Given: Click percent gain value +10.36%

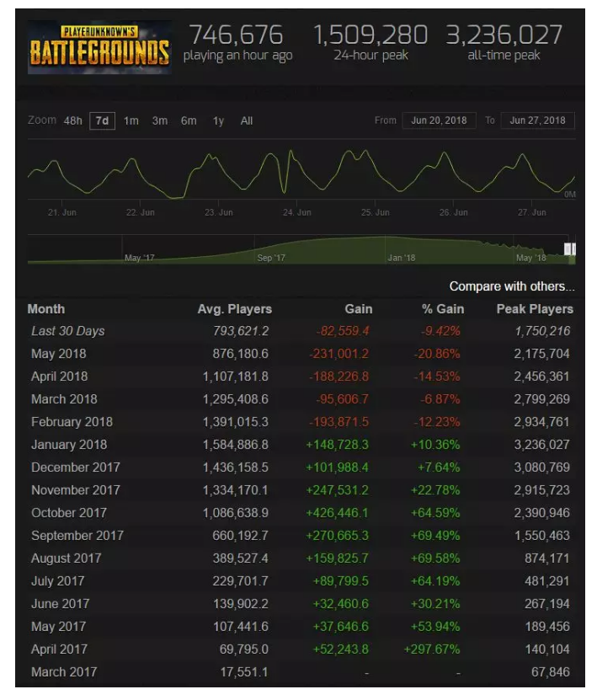Looking at the screenshot, I should pyautogui.click(x=435, y=445).
